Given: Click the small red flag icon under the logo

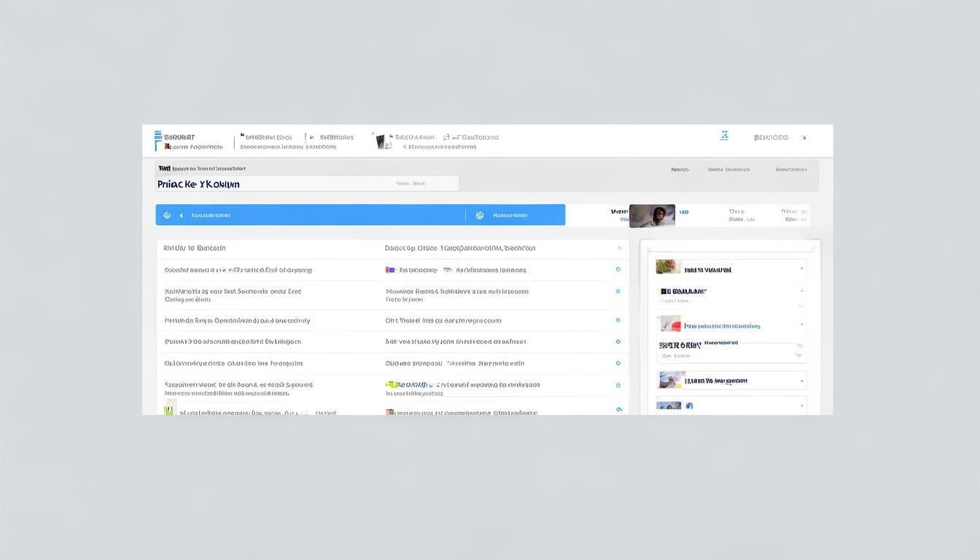Looking at the screenshot, I should [x=168, y=147].
